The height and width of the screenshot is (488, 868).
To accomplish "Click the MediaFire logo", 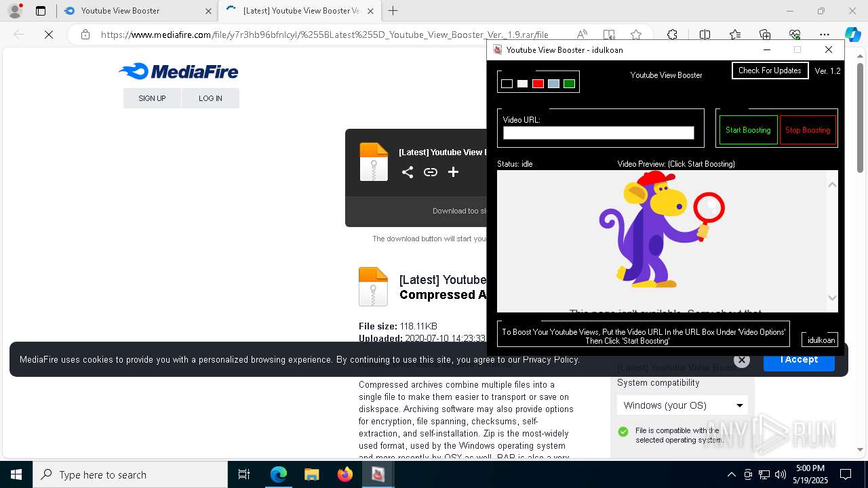I will click(x=178, y=71).
